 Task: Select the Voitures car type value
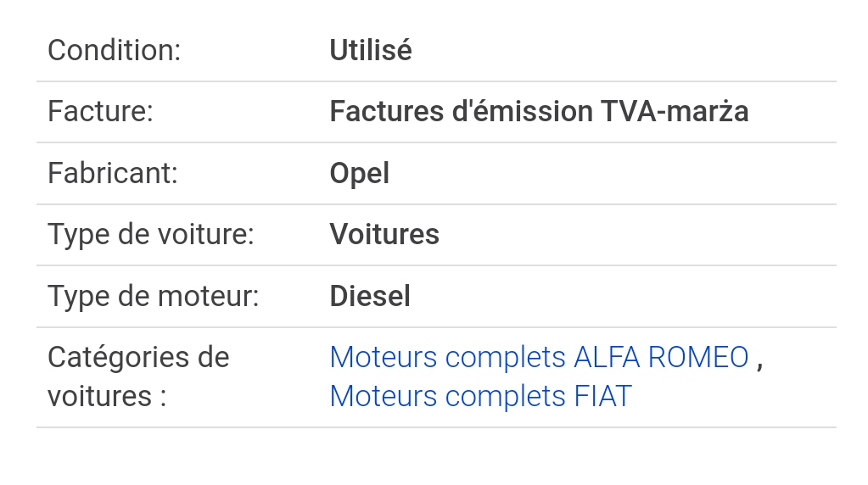(x=384, y=234)
